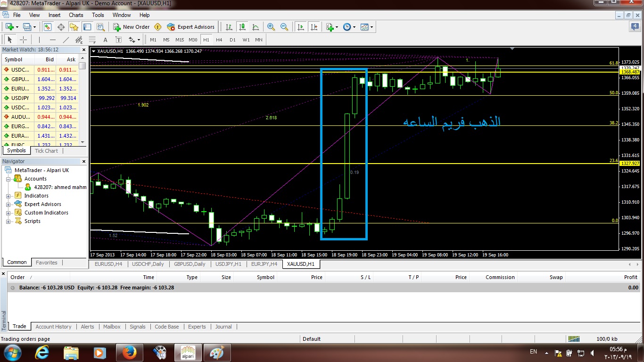The width and height of the screenshot is (644, 362).
Task: Open the Strategy Tester toolbar icon
Action: [x=100, y=27]
